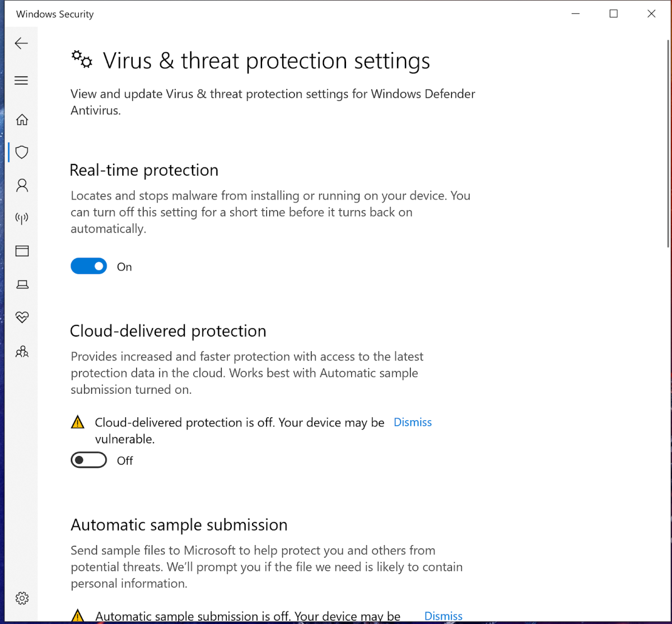Select the Windows Security title bar
The width and height of the screenshot is (672, 624).
54,14
